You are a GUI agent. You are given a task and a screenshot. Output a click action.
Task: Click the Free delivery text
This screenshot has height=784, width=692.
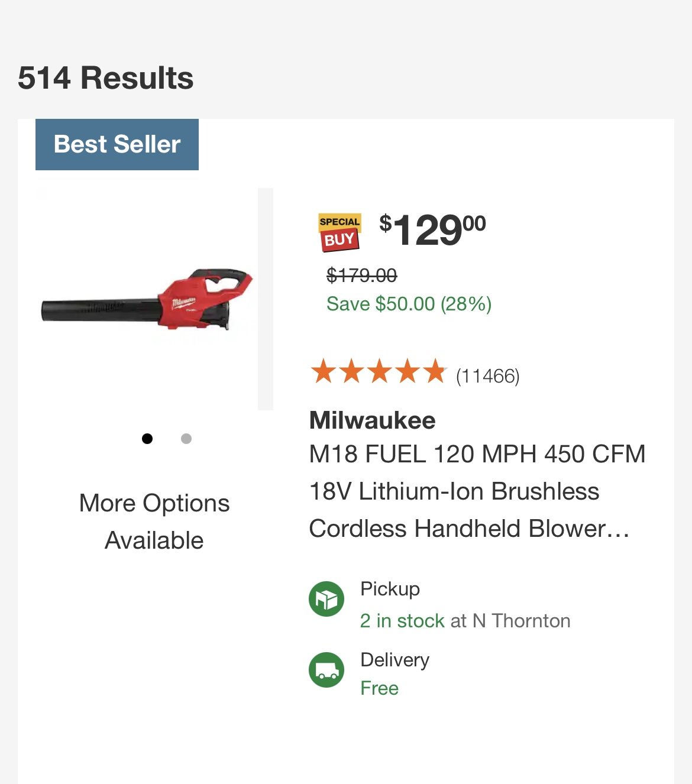pyautogui.click(x=380, y=688)
